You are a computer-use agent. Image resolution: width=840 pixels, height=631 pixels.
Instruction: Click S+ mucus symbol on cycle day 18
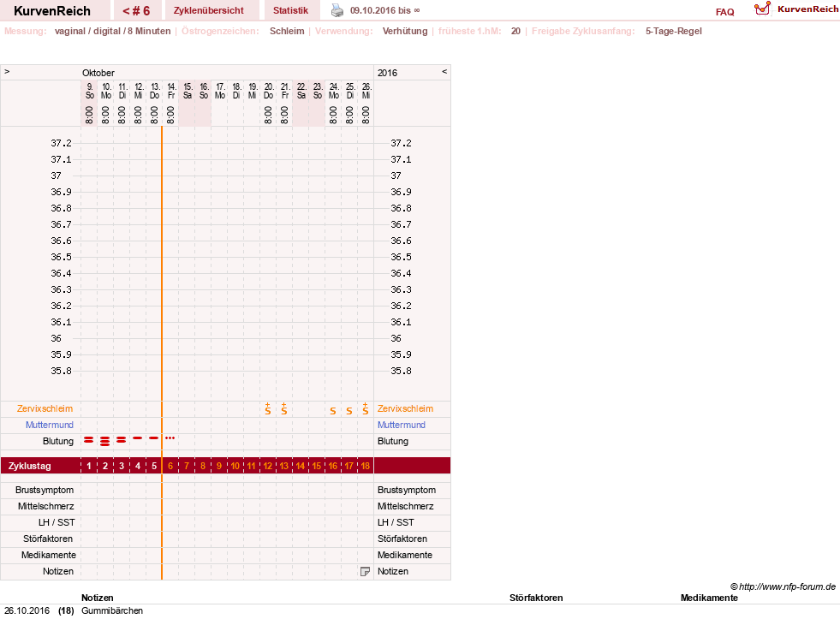click(x=366, y=409)
